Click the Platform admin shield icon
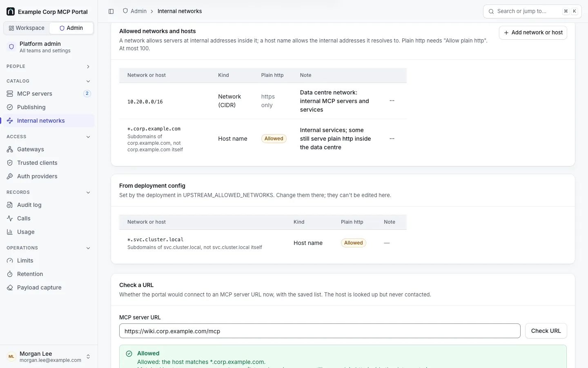This screenshot has width=588, height=368. [x=11, y=47]
